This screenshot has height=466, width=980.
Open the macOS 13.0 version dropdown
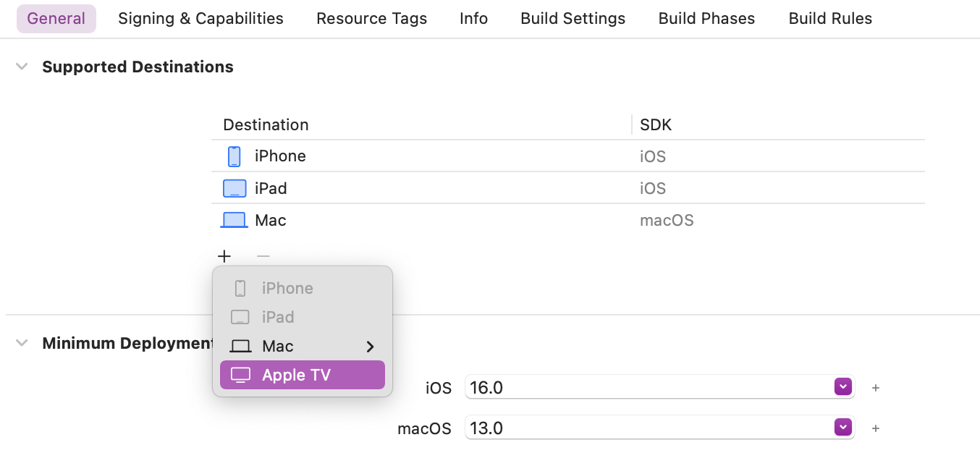[x=843, y=428]
